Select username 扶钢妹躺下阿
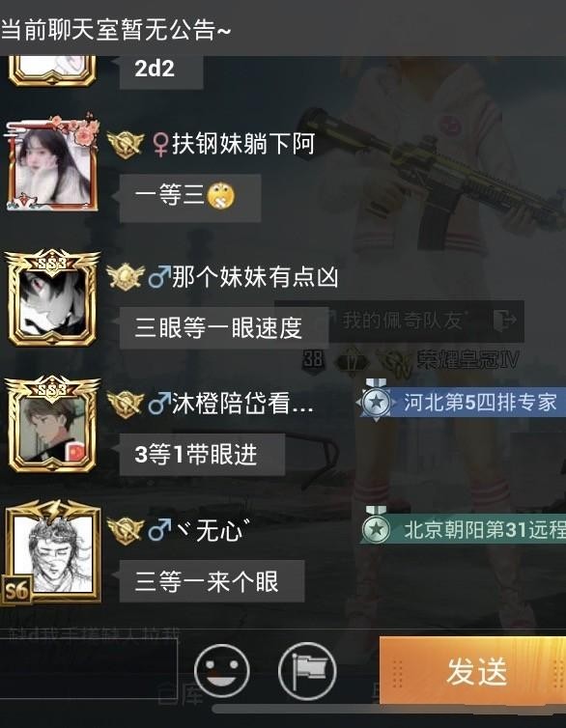 coord(243,144)
